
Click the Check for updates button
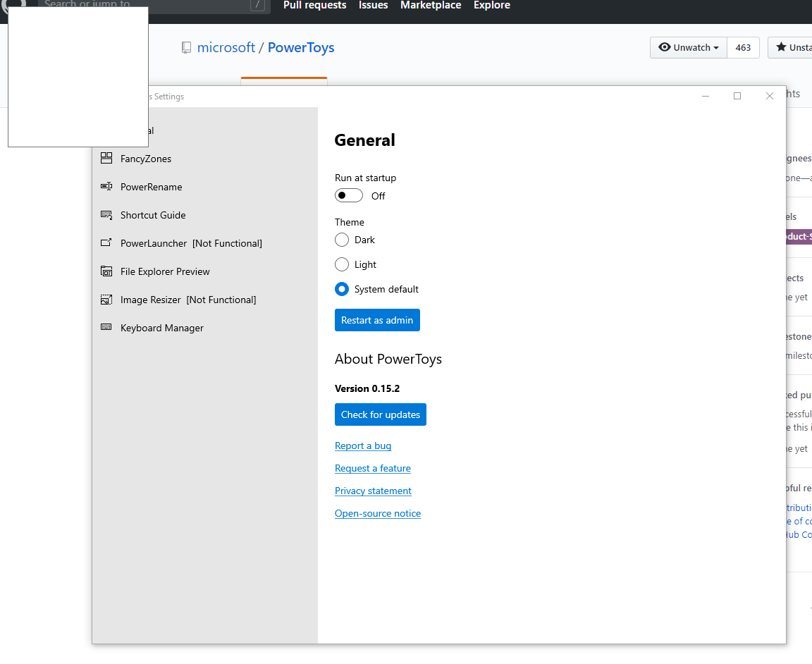[380, 414]
